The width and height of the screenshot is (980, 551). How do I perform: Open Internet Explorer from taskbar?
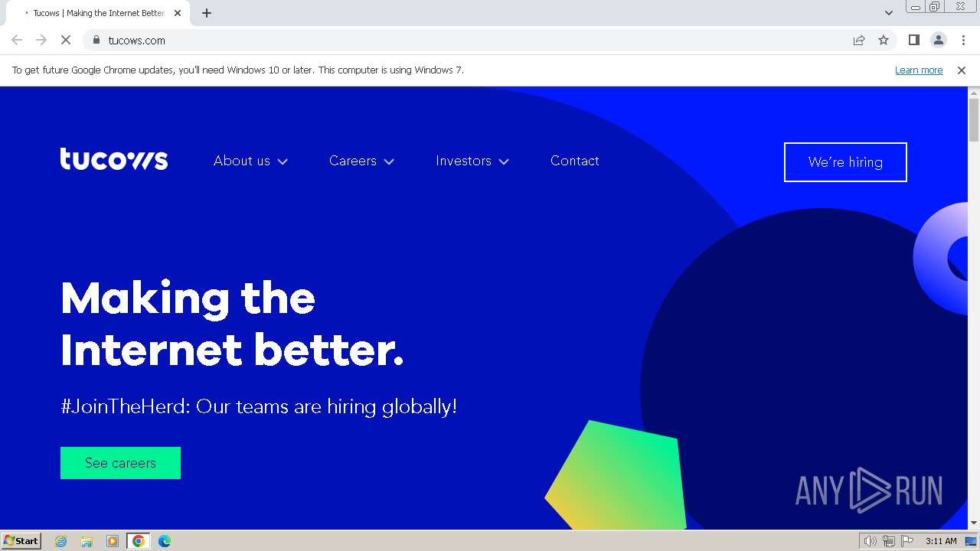pyautogui.click(x=61, y=541)
